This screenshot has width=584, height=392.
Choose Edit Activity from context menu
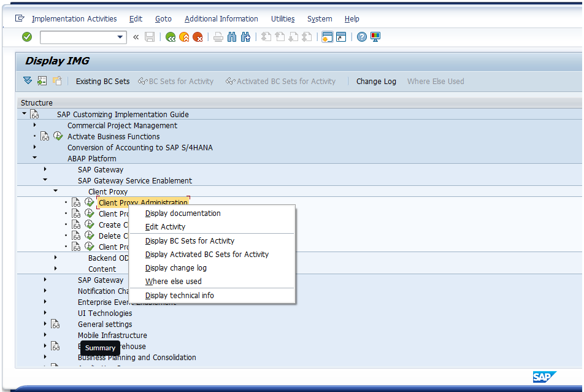coord(212,226)
